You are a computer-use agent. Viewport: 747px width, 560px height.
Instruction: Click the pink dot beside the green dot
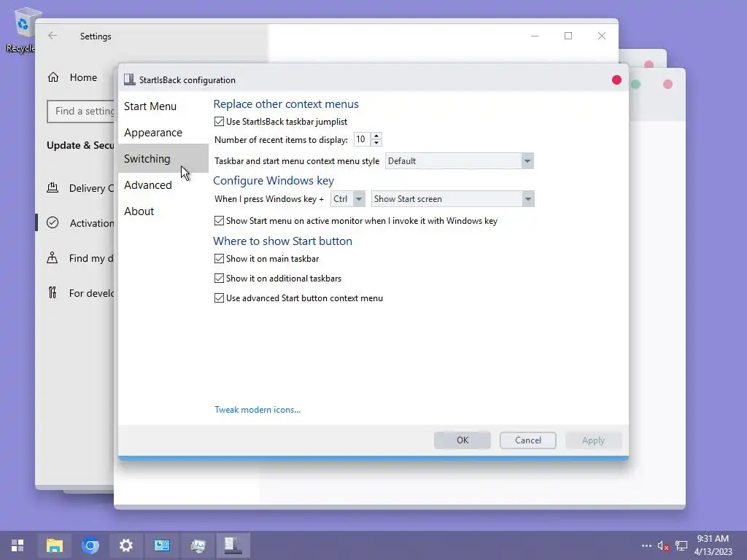[x=667, y=85]
